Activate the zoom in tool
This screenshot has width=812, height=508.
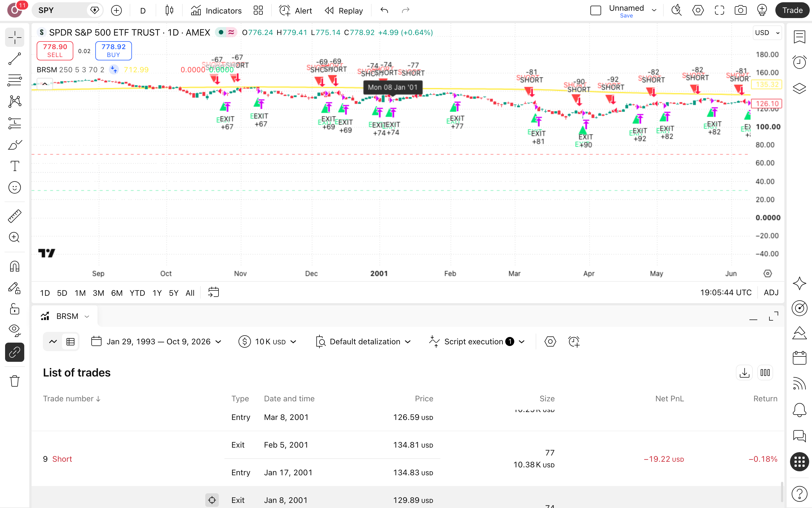coord(14,238)
